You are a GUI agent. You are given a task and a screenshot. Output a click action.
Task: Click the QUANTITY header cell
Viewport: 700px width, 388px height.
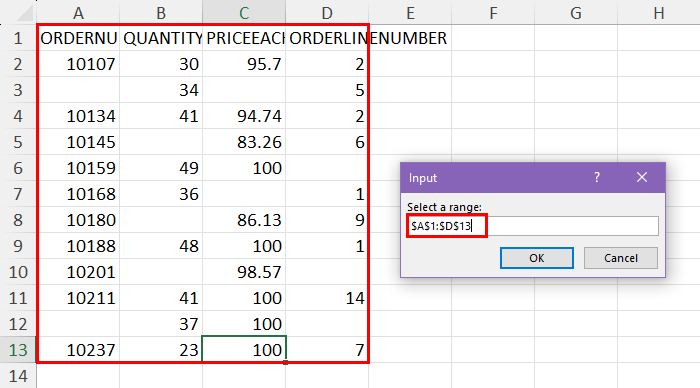[161, 38]
